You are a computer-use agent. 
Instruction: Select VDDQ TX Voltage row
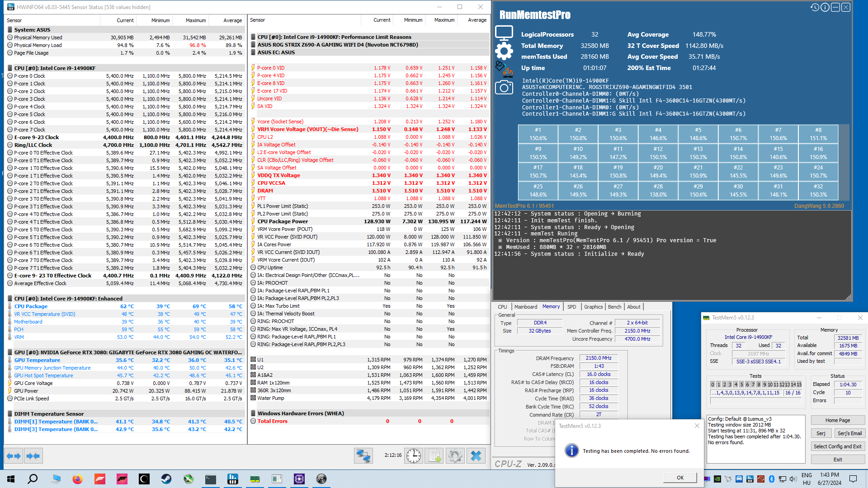[370, 175]
